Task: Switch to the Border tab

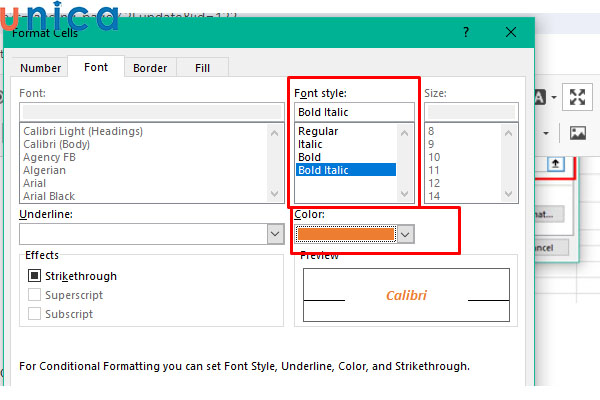Action: pos(150,68)
